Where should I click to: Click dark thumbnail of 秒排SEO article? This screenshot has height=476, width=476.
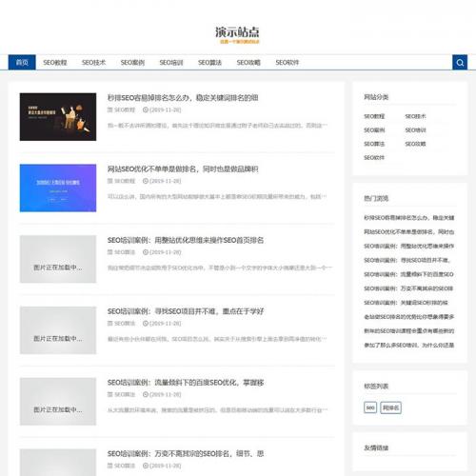[58, 117]
